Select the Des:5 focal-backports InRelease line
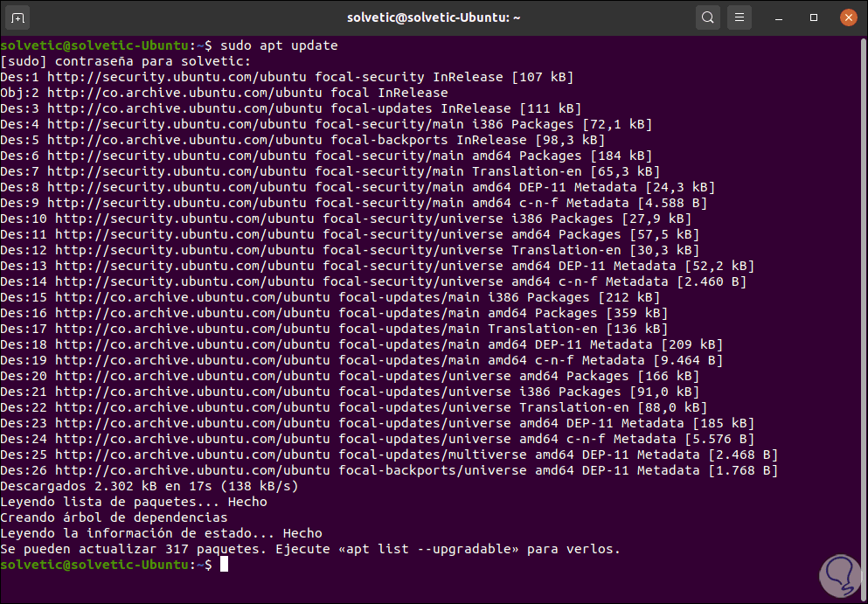 point(302,140)
